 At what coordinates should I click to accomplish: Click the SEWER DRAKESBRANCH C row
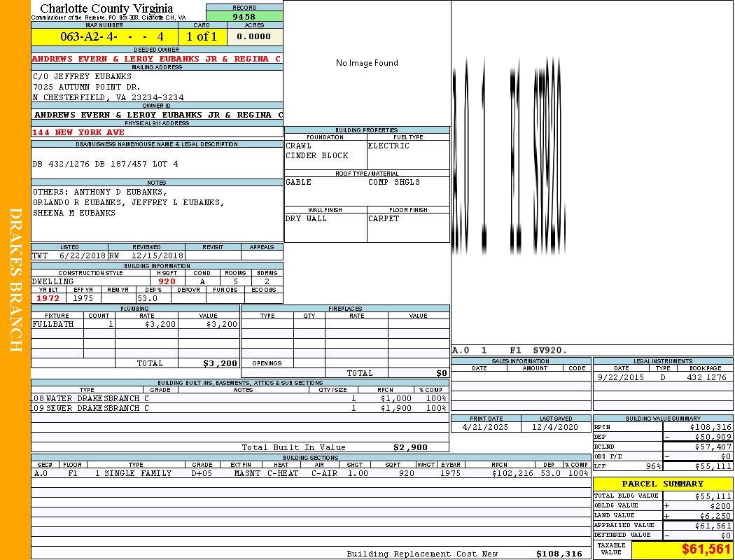[x=240, y=408]
